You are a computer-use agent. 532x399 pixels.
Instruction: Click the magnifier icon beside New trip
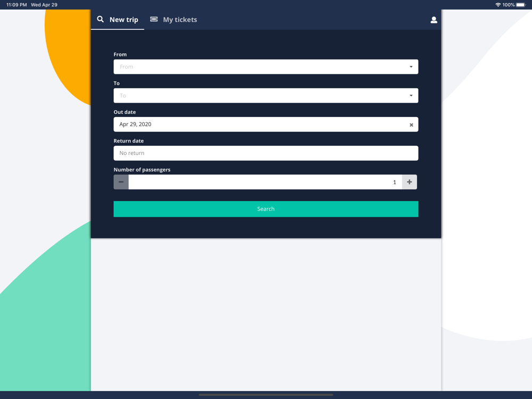[101, 19]
